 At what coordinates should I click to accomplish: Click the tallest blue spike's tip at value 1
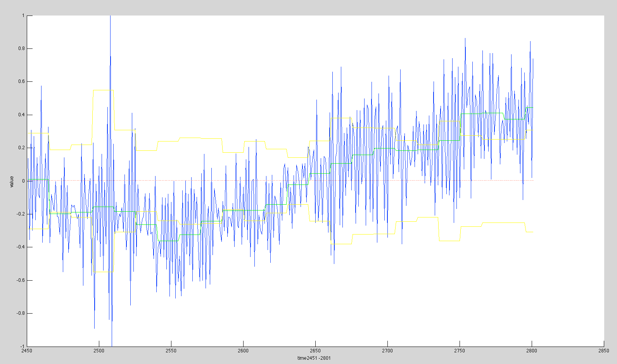[110, 17]
